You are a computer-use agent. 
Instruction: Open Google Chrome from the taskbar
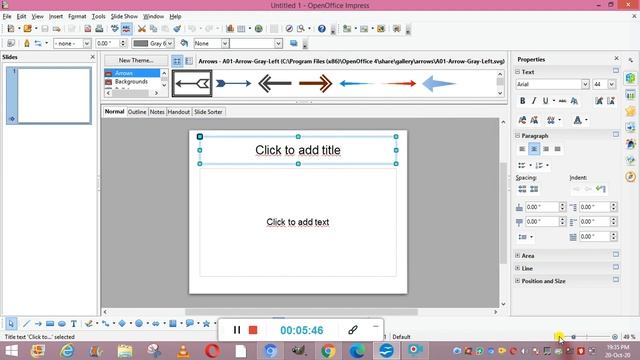(x=328, y=351)
